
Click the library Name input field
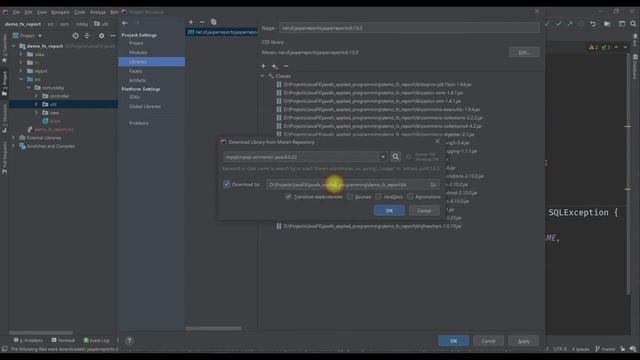point(409,28)
